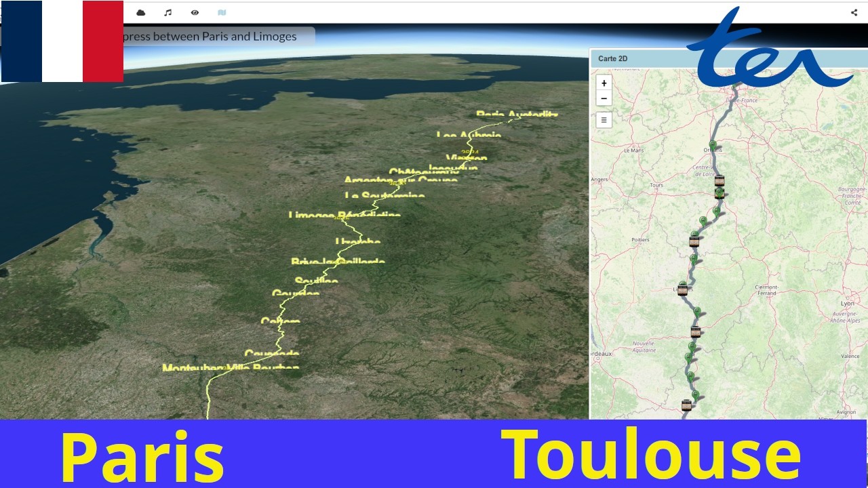Click the cloud icon in the top toolbar
The image size is (868, 488).
[x=141, y=12]
